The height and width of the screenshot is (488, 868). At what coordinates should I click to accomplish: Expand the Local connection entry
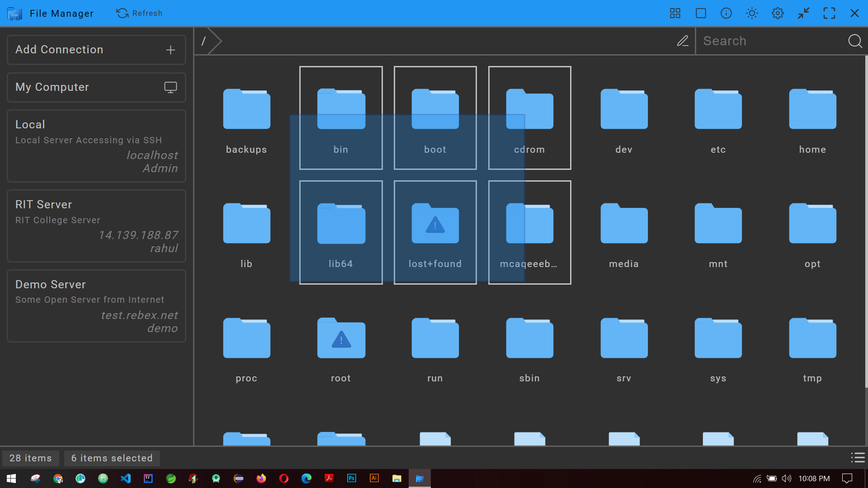pos(96,145)
